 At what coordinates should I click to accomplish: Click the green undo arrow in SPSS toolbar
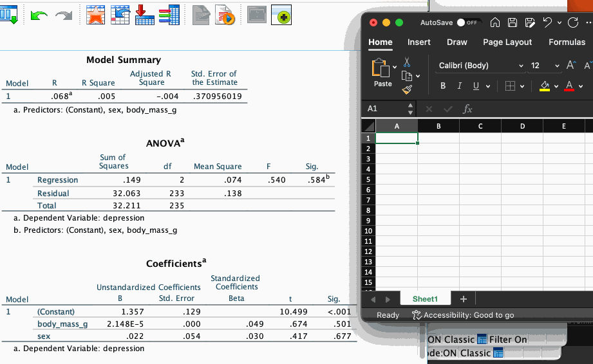click(x=39, y=15)
